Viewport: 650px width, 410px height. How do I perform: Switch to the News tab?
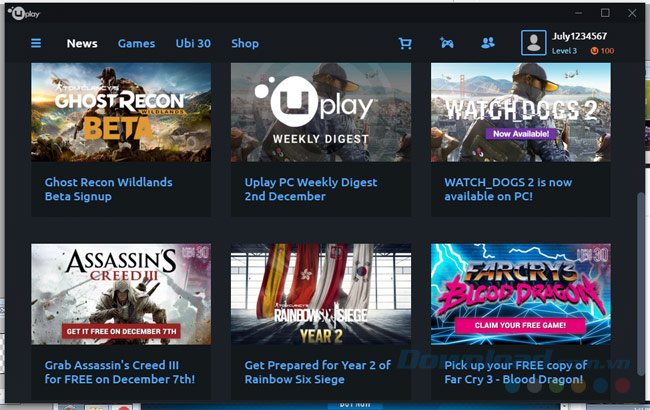point(82,43)
